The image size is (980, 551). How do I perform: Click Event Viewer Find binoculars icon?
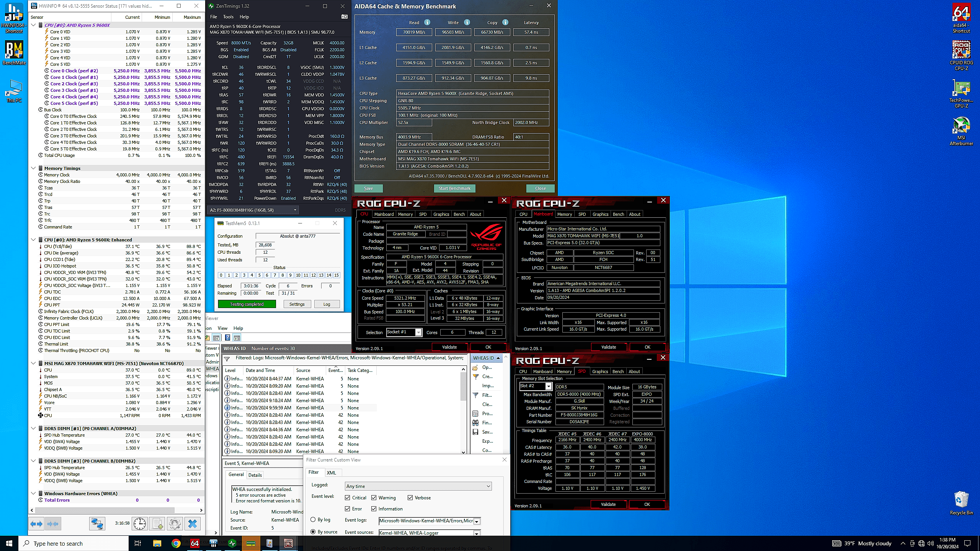(475, 423)
